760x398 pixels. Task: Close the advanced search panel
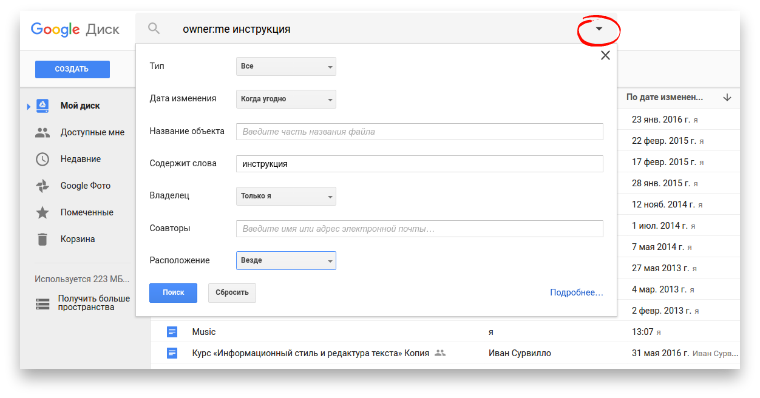pyautogui.click(x=605, y=55)
